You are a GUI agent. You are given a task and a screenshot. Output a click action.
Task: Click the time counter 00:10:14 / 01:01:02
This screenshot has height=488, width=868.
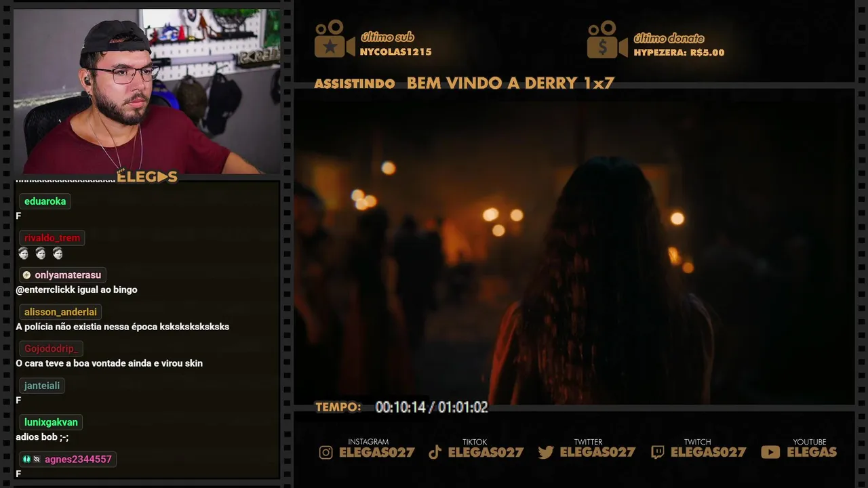(431, 407)
